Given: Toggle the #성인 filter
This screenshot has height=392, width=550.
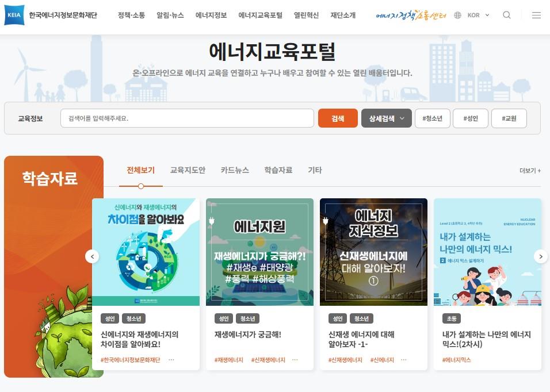Looking at the screenshot, I should (471, 118).
